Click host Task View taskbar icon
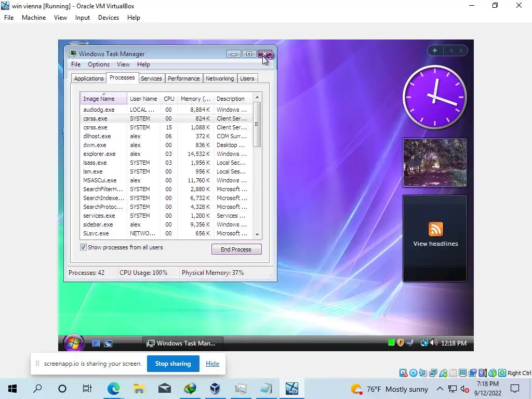The height and width of the screenshot is (399, 532). 87,389
